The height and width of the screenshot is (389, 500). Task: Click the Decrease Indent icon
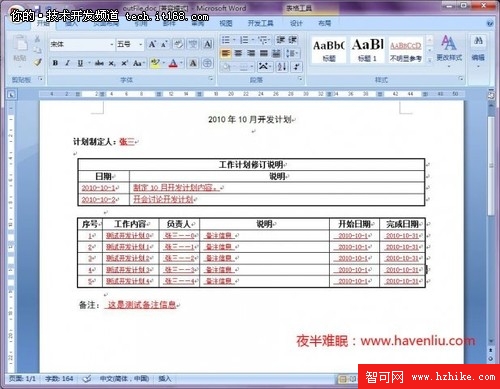[x=280, y=40]
